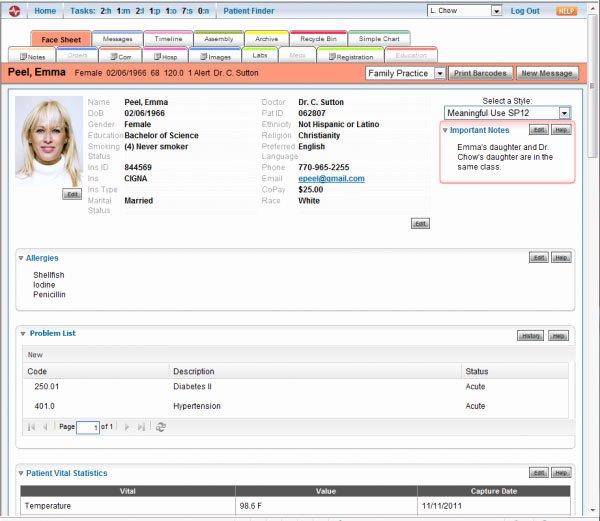The image size is (600, 521).
Task: Open the Notes tab
Action: (33, 57)
